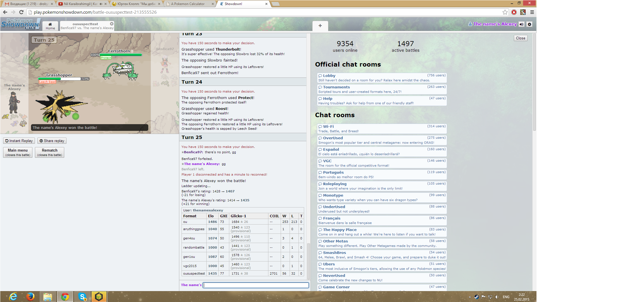Open the red Opera-style extension icon
The width and height of the screenshot is (644, 302).
514,12
